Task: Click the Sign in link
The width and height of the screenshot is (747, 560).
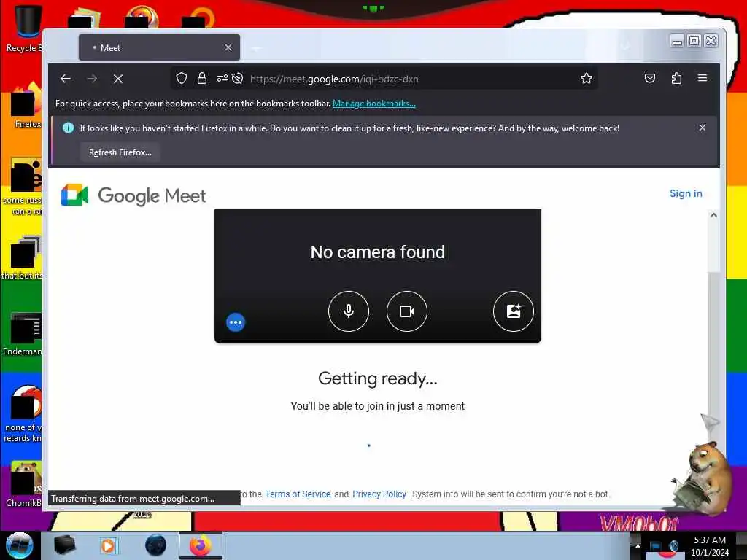Action: [x=686, y=193]
